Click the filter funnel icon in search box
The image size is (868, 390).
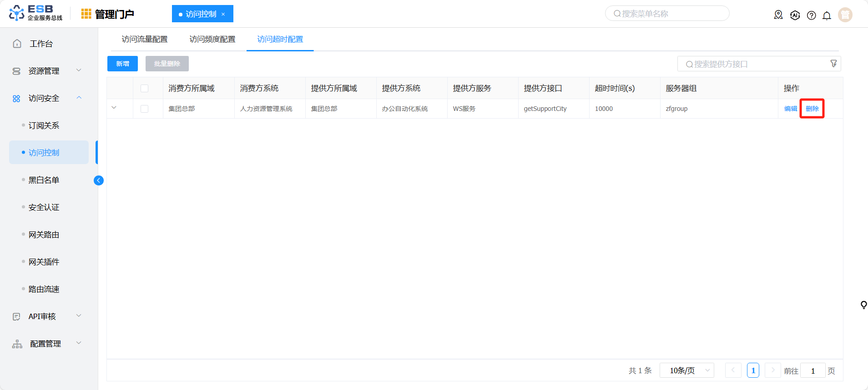[833, 64]
